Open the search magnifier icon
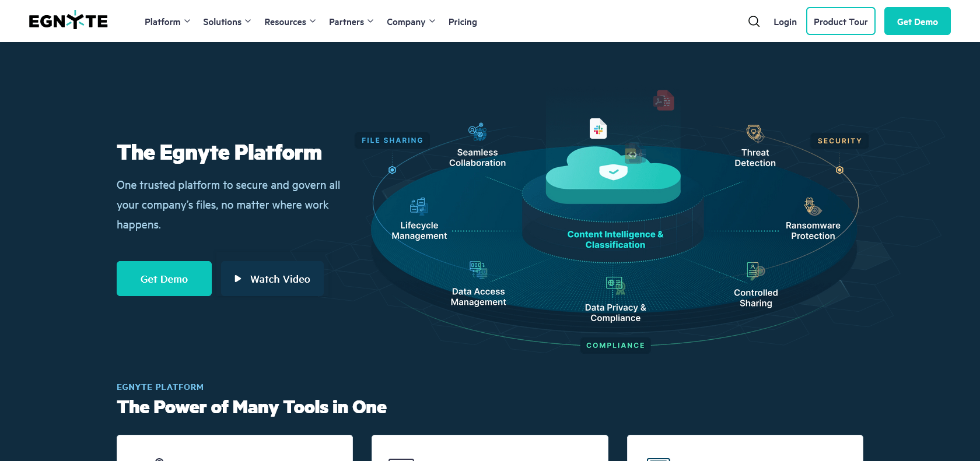980x461 pixels. [x=754, y=22]
